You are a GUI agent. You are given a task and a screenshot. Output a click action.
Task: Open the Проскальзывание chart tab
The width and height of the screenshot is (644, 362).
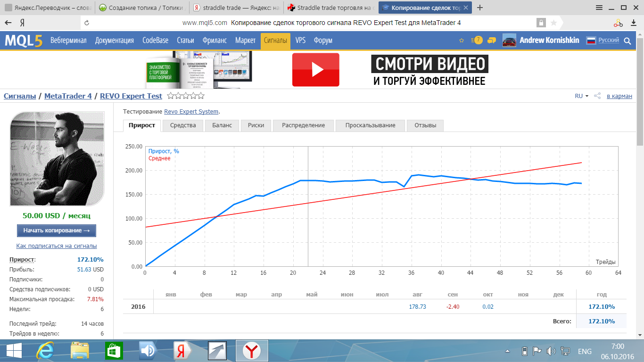[370, 125]
